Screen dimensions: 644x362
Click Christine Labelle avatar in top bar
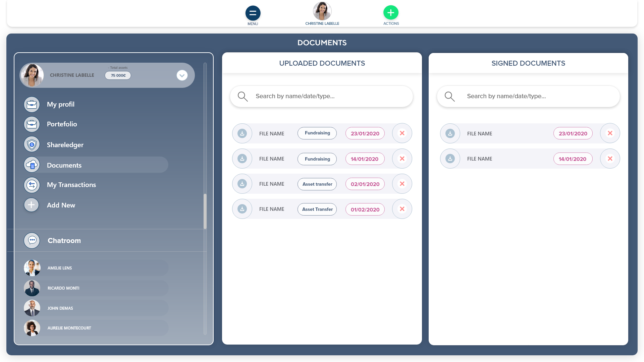tap(322, 11)
